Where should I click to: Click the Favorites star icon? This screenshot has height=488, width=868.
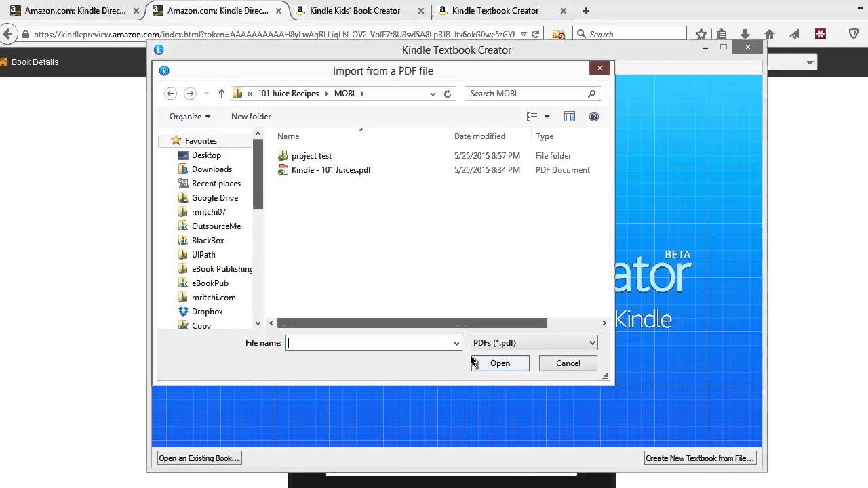click(x=176, y=140)
